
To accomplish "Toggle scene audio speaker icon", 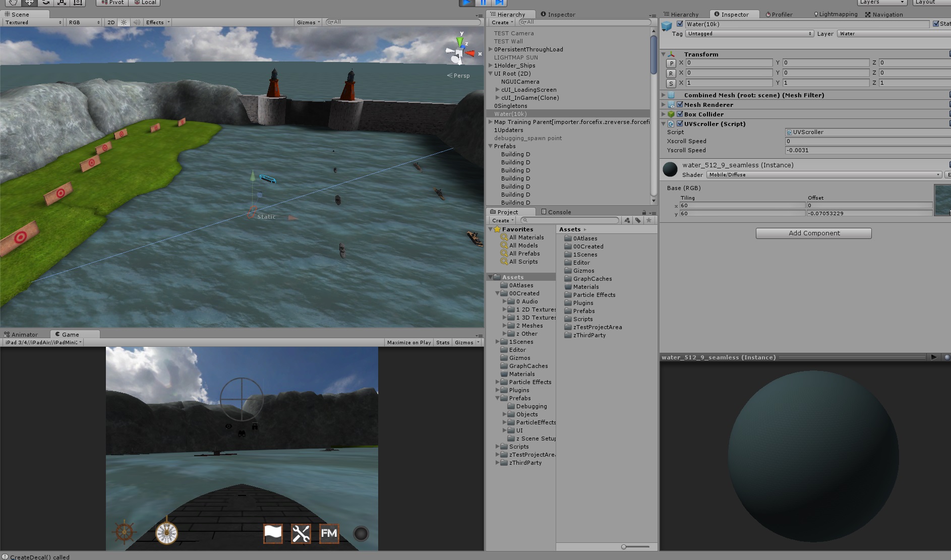I will click(136, 22).
